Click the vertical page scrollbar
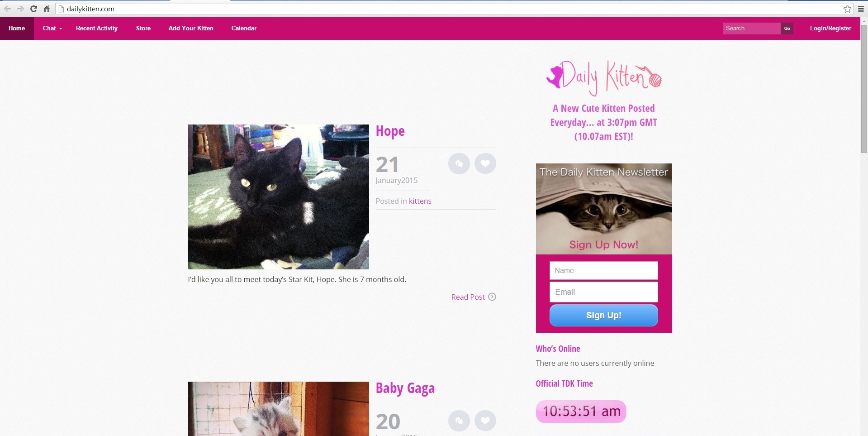 [864, 89]
